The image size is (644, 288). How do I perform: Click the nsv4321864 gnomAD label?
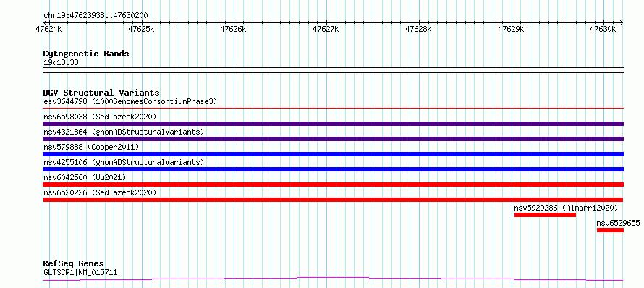click(124, 132)
